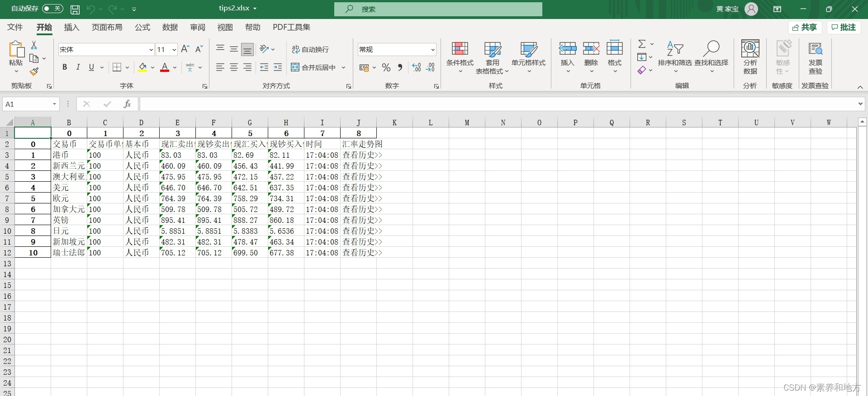Screen dimensions: 868x396
Task: Click Insert cells (插入) button
Action: point(567,57)
